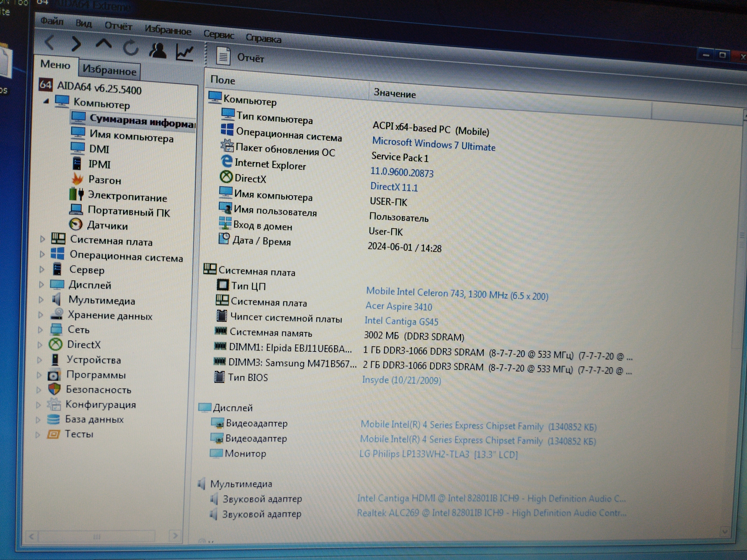Screen dimensions: 747x560
Task: Click the Forward navigation arrow
Action: (x=76, y=44)
